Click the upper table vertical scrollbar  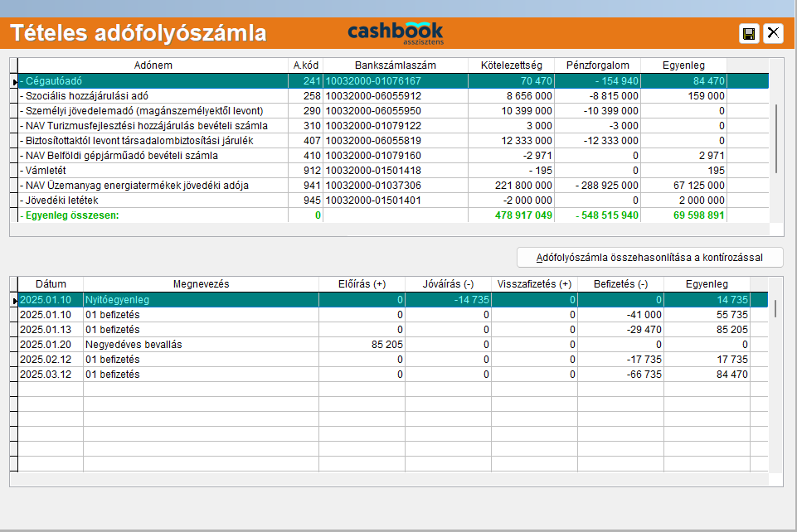pos(776,138)
